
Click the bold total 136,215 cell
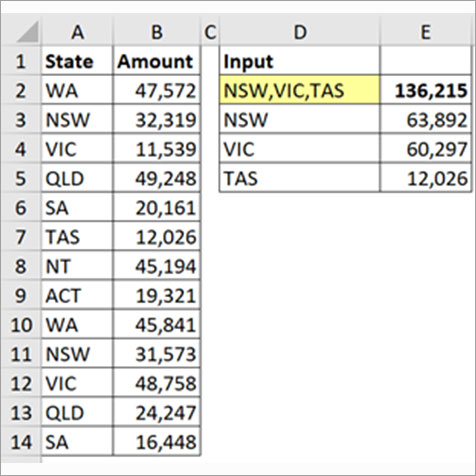pos(425,90)
